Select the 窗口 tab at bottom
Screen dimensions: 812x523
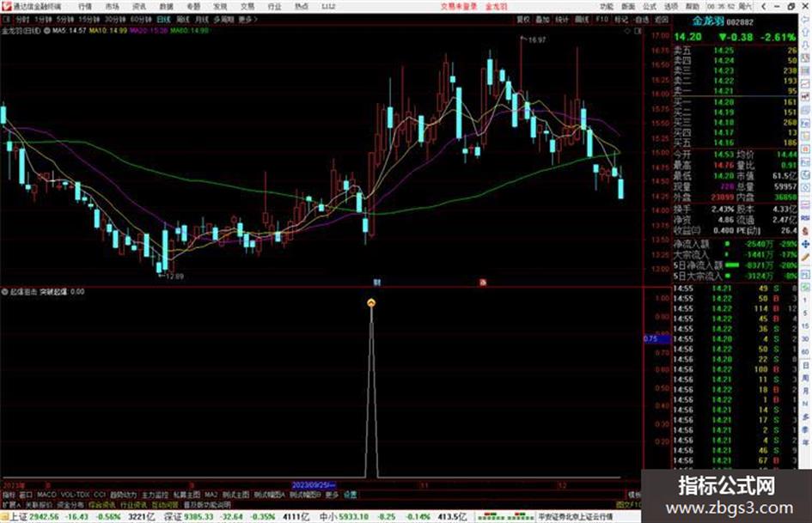coord(26,495)
